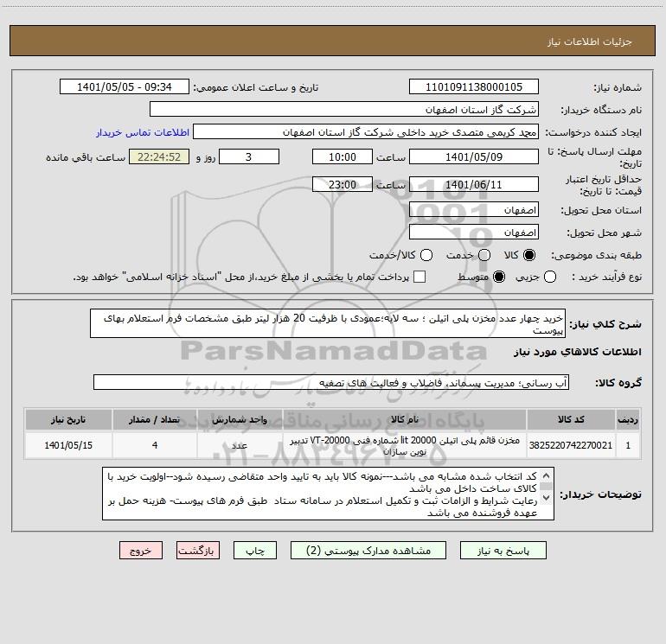This screenshot has width=666, height=644.
Task: Select the کالا/خدمت radio option
Action: coord(426,255)
